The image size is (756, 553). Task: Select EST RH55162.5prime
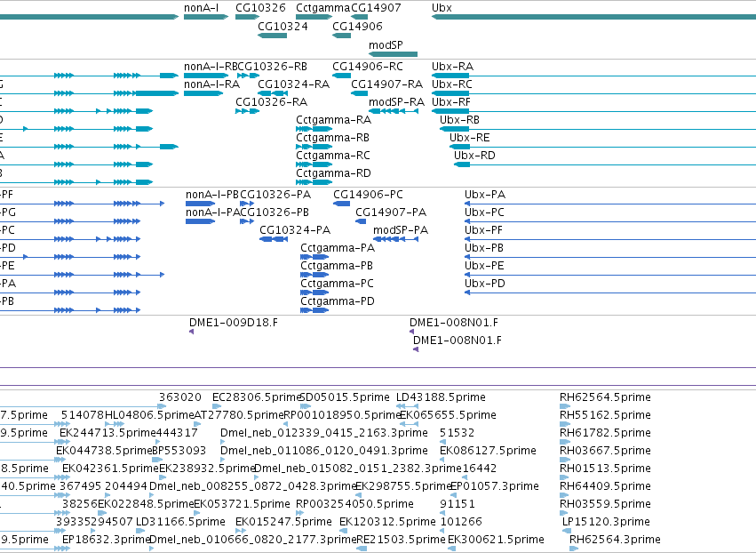[605, 415]
